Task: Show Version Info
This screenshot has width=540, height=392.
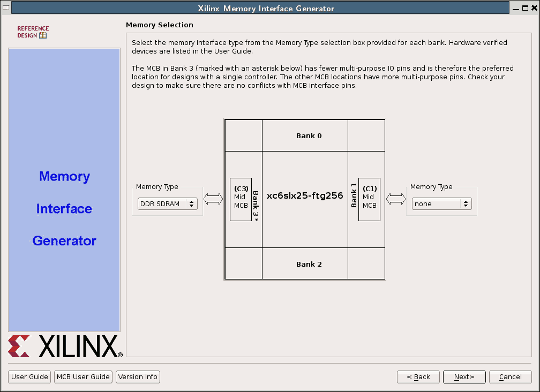Action: (x=138, y=377)
